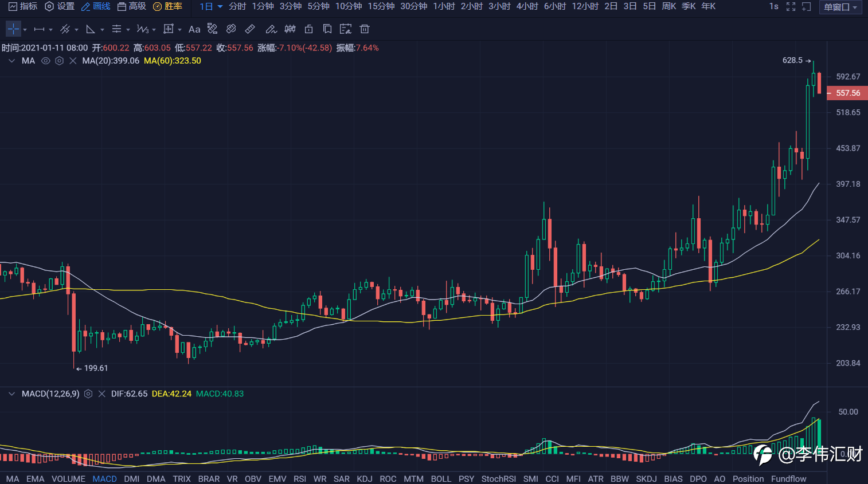Click the drawing-note edit icon

(x=346, y=29)
